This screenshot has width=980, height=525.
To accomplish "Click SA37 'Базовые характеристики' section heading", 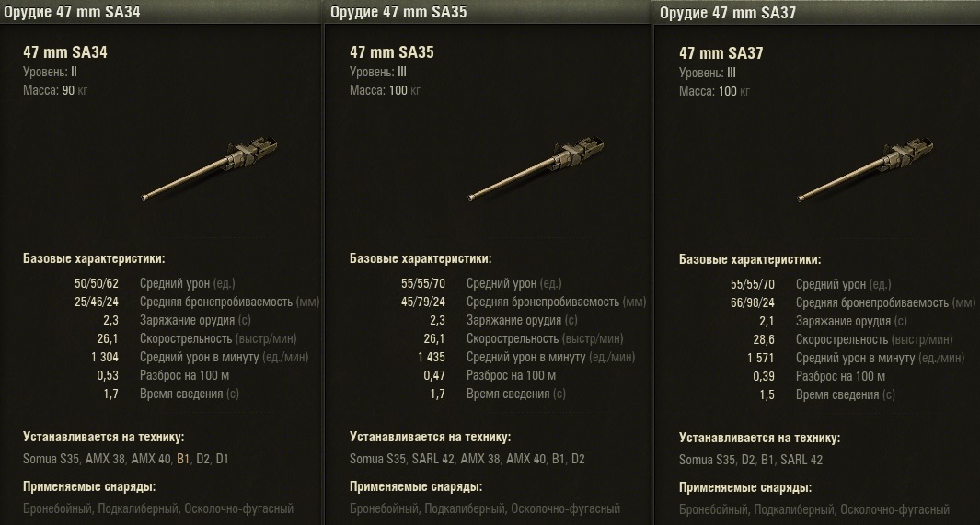I will (750, 260).
